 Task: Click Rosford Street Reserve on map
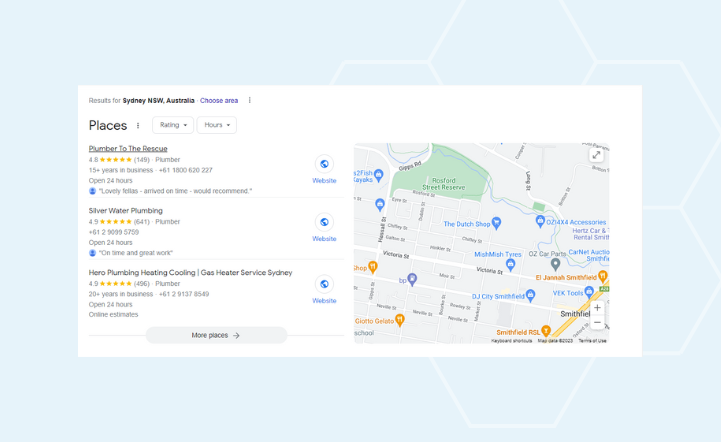pos(443,184)
